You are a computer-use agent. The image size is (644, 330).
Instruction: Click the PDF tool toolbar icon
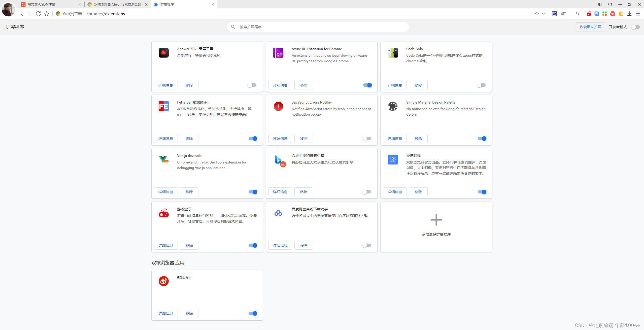613,14
